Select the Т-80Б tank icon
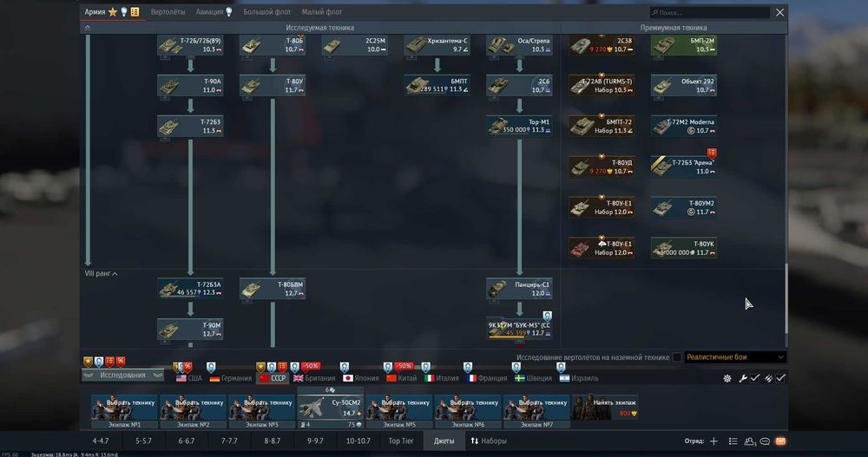Image resolution: width=868 pixels, height=457 pixels. [x=251, y=45]
